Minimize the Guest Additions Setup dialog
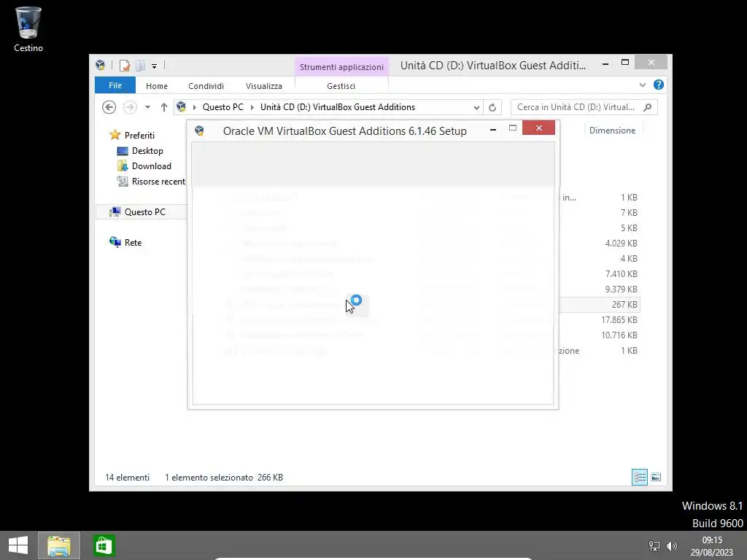Image resolution: width=747 pixels, height=560 pixels. (x=493, y=128)
